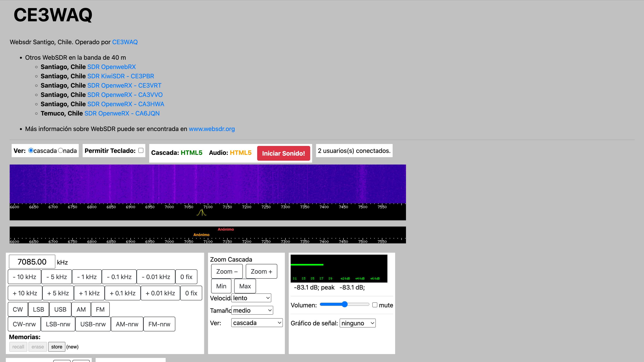Store the current frequency in memories
The width and height of the screenshot is (644, 362).
tap(57, 347)
